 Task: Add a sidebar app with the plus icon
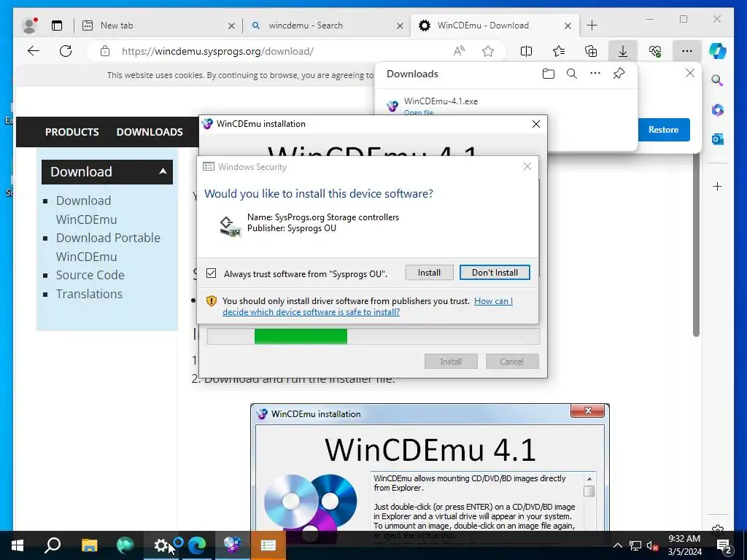pos(718,186)
